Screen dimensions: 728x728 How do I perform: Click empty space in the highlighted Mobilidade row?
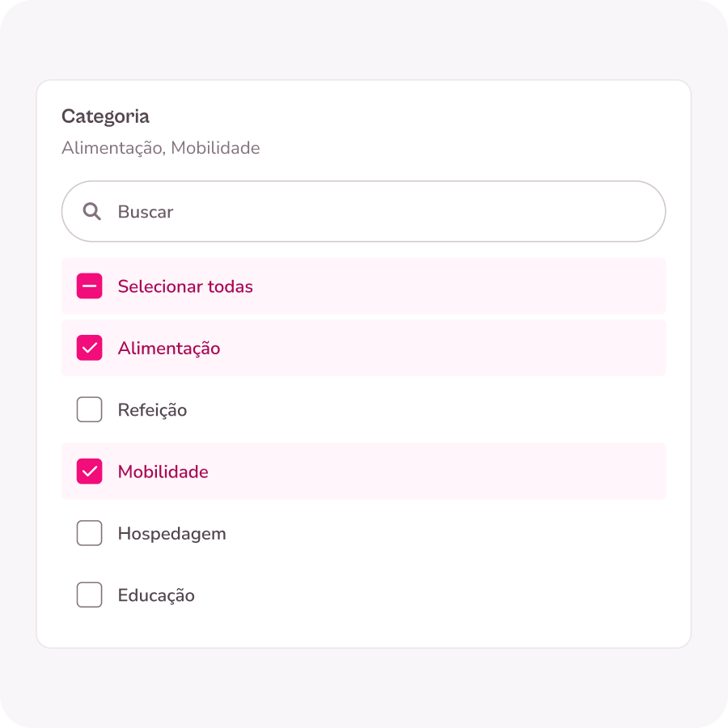pyautogui.click(x=453, y=472)
